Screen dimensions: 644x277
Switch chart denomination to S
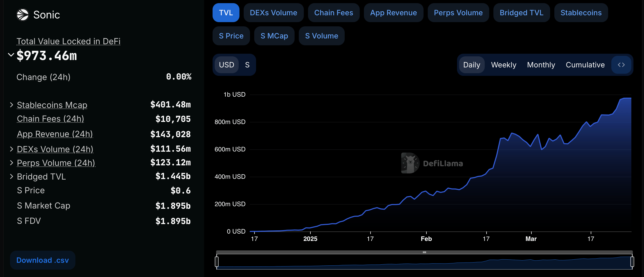(x=247, y=65)
